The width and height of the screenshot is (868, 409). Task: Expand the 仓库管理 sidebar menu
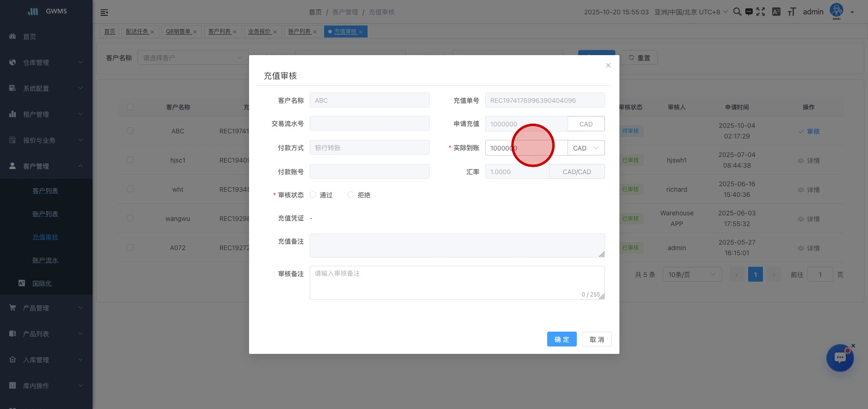tap(46, 63)
